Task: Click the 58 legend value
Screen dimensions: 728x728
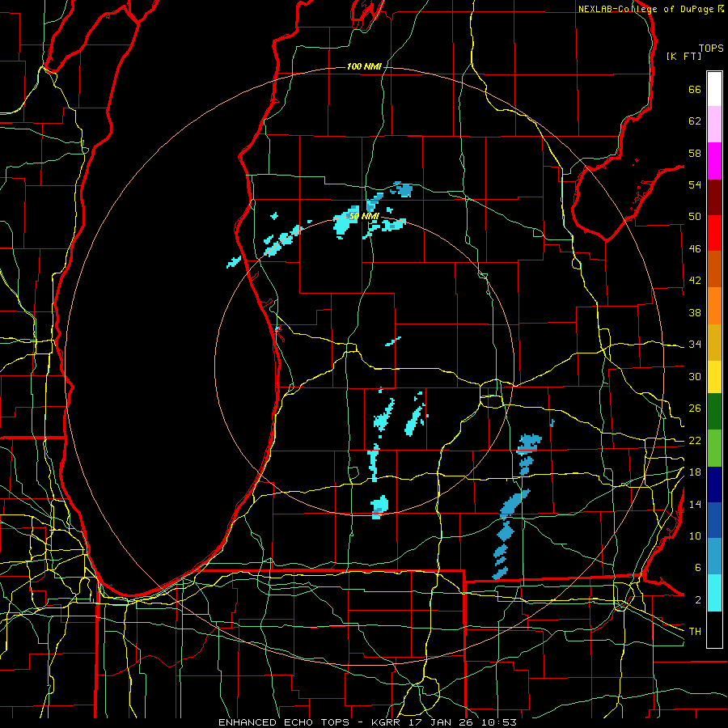Action: pyautogui.click(x=695, y=153)
